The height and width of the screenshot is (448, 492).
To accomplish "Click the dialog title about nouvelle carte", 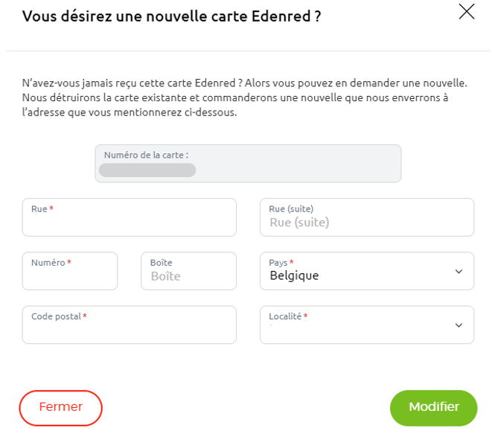I will coord(171,16).
